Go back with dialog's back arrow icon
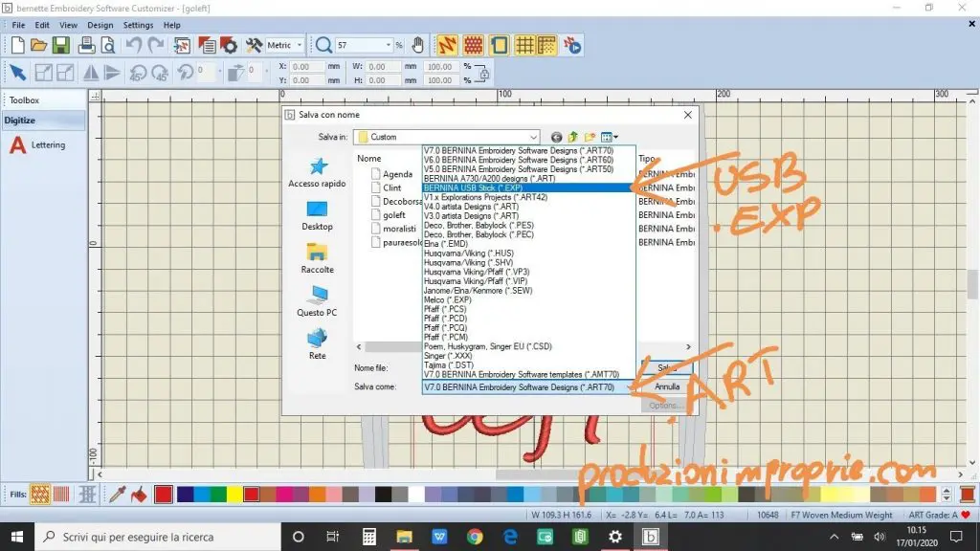Image resolution: width=980 pixels, height=551 pixels. point(556,137)
